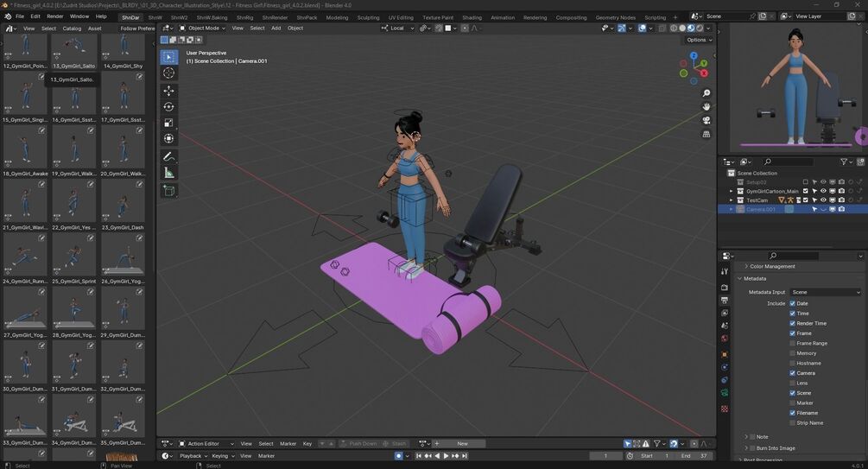The image size is (868, 469).
Task: Enable the Lens metadata checkbox
Action: [x=792, y=383]
